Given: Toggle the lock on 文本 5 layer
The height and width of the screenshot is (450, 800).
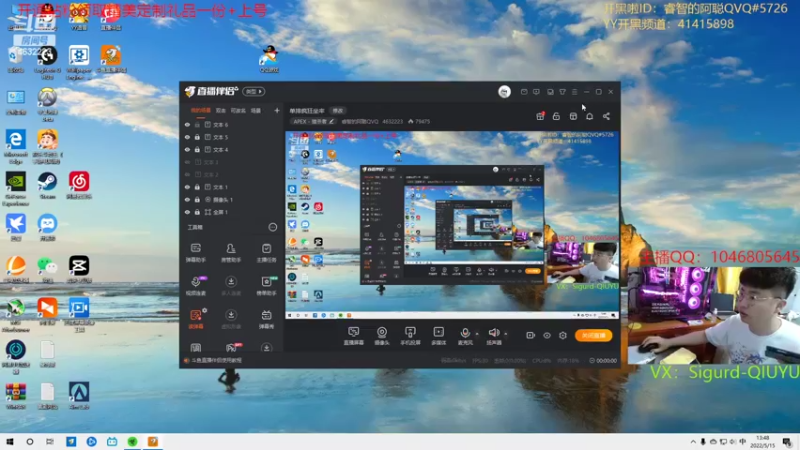Looking at the screenshot, I should point(197,137).
